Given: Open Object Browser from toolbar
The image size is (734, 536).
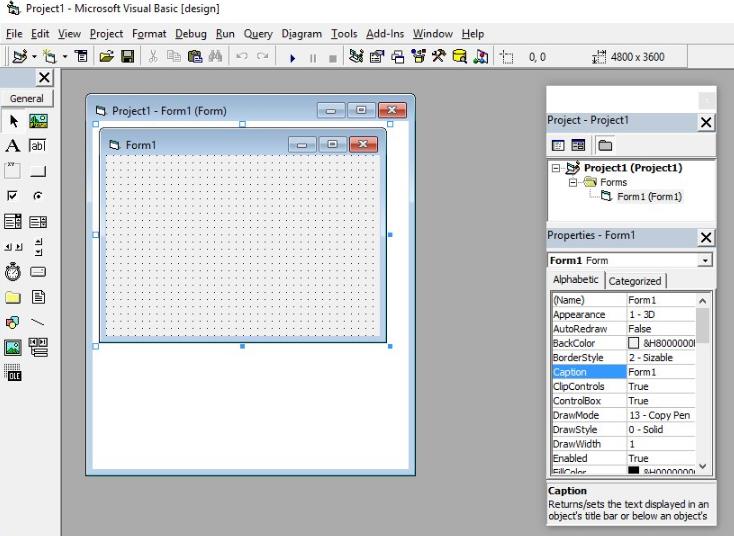Looking at the screenshot, I should [x=418, y=57].
